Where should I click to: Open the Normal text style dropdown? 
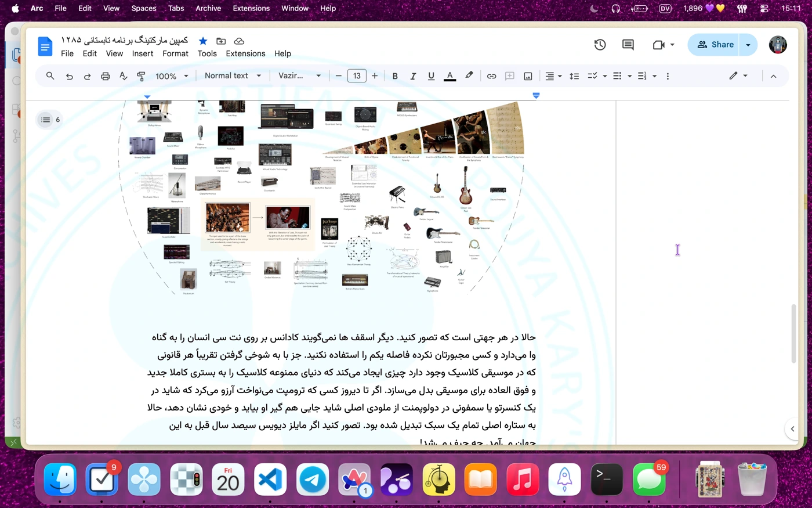pyautogui.click(x=233, y=76)
